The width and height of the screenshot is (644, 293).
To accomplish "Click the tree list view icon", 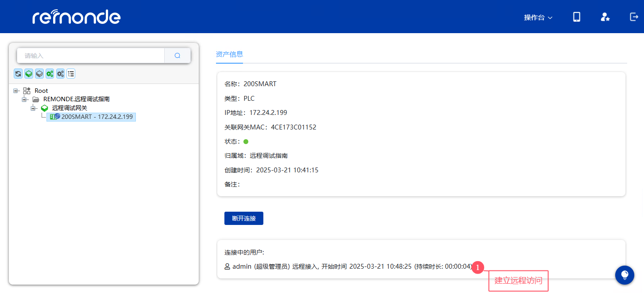I will point(71,74).
